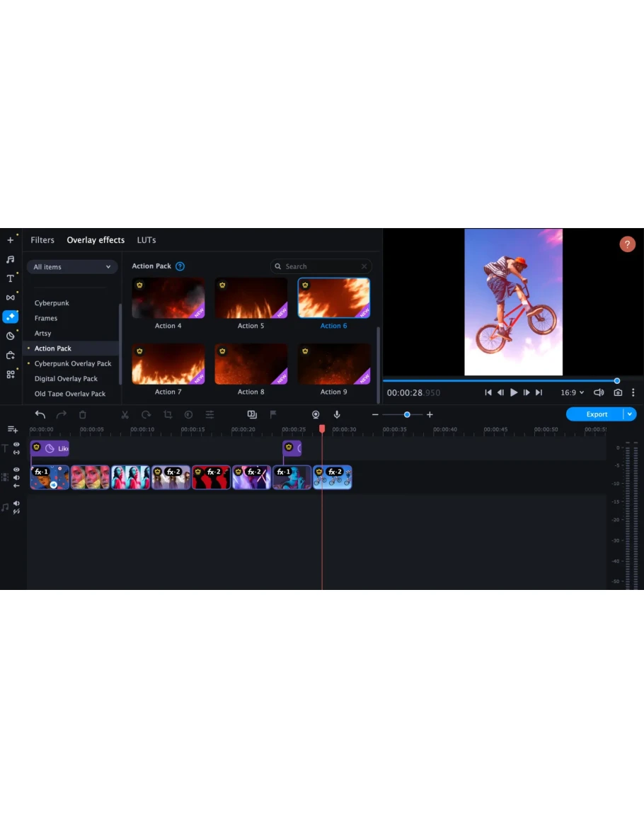This screenshot has width=644, height=818.
Task: Select the Action 8 overlay thumbnail
Action: pos(251,364)
